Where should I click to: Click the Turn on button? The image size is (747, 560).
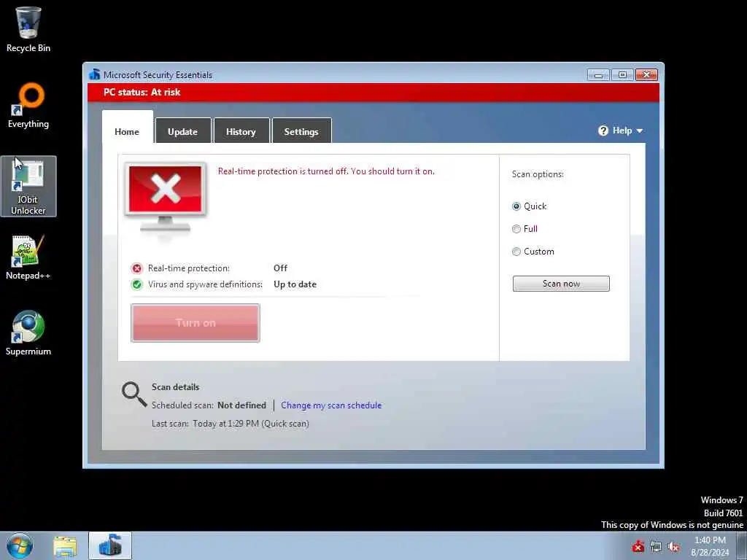[x=196, y=323]
